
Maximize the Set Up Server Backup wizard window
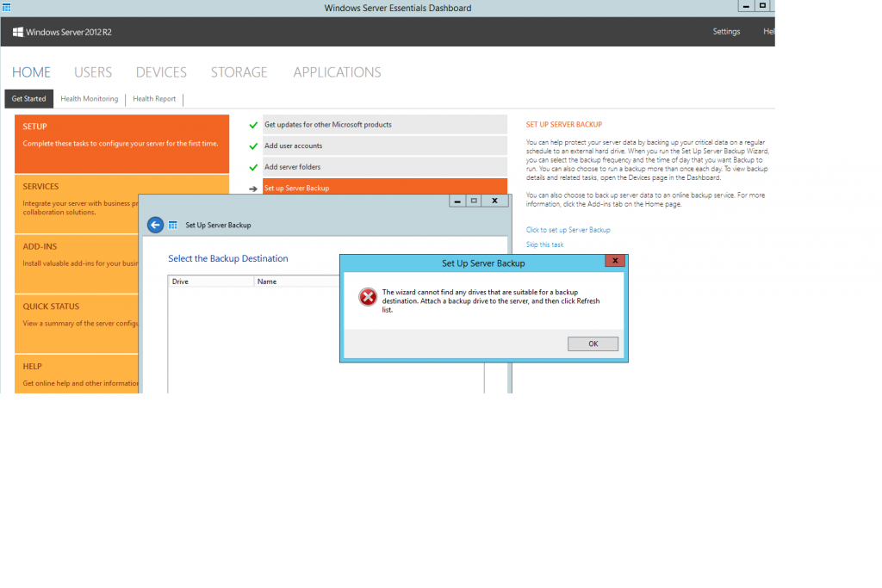[x=474, y=201]
